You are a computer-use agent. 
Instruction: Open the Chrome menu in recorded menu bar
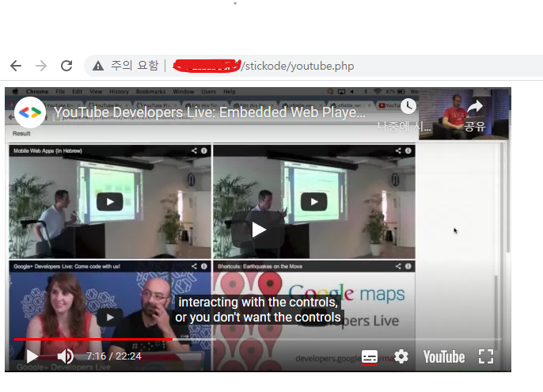37,92
